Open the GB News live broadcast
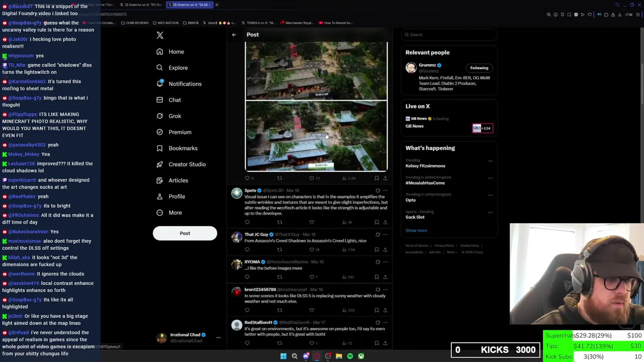Screen dimensions: 644x362 tap(449, 123)
